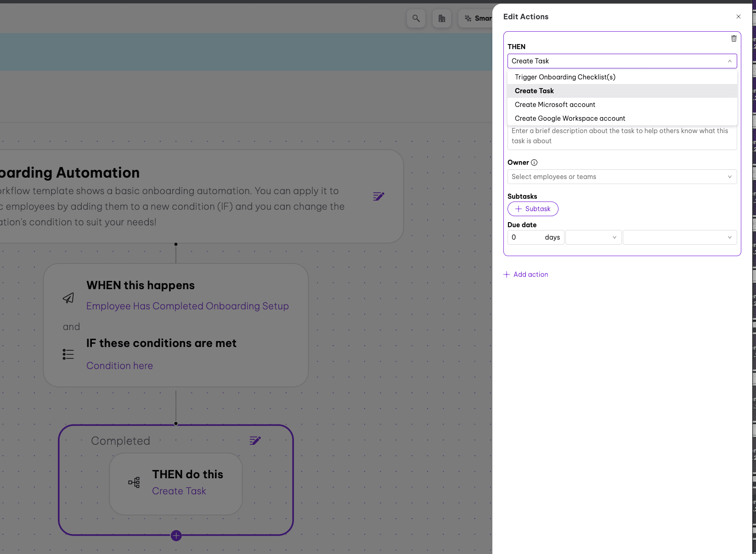Click the Edit Actions panel title

pos(526,17)
